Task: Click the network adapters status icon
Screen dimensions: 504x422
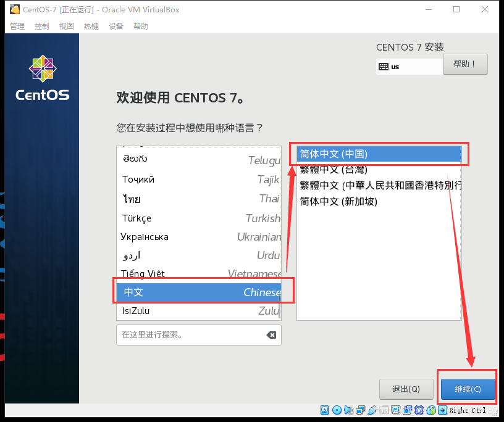Action: pyautogui.click(x=361, y=410)
